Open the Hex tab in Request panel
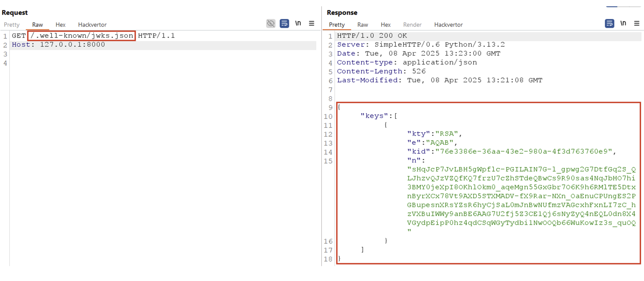Viewport: 644px width, 281px height. [x=61, y=25]
